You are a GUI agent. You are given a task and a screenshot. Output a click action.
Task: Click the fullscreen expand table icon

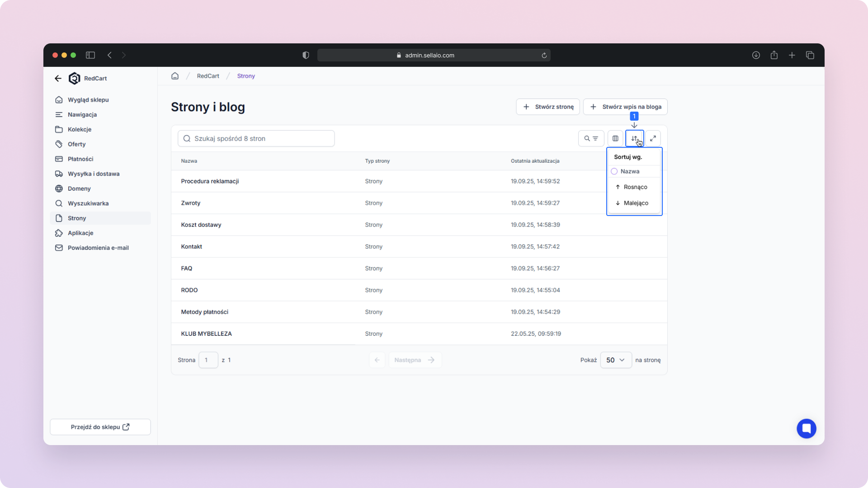(x=653, y=138)
